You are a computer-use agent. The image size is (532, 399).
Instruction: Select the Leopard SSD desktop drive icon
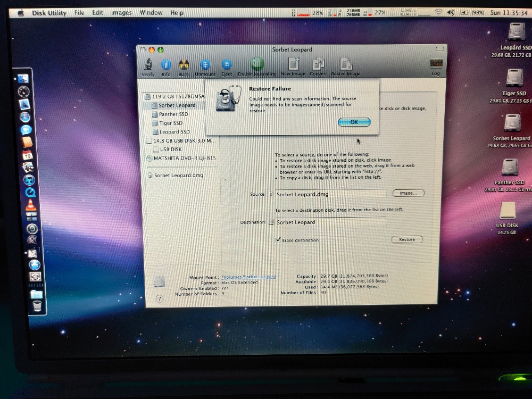(x=517, y=32)
